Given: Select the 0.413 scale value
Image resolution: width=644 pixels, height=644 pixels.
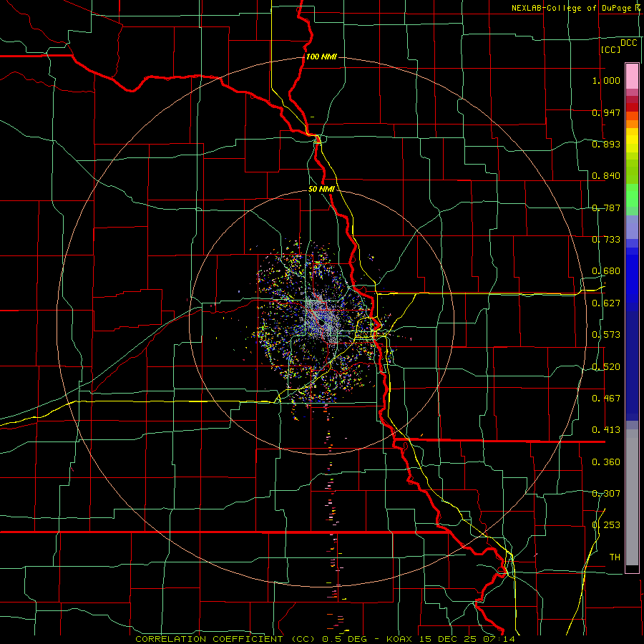Looking at the screenshot, I should 606,430.
